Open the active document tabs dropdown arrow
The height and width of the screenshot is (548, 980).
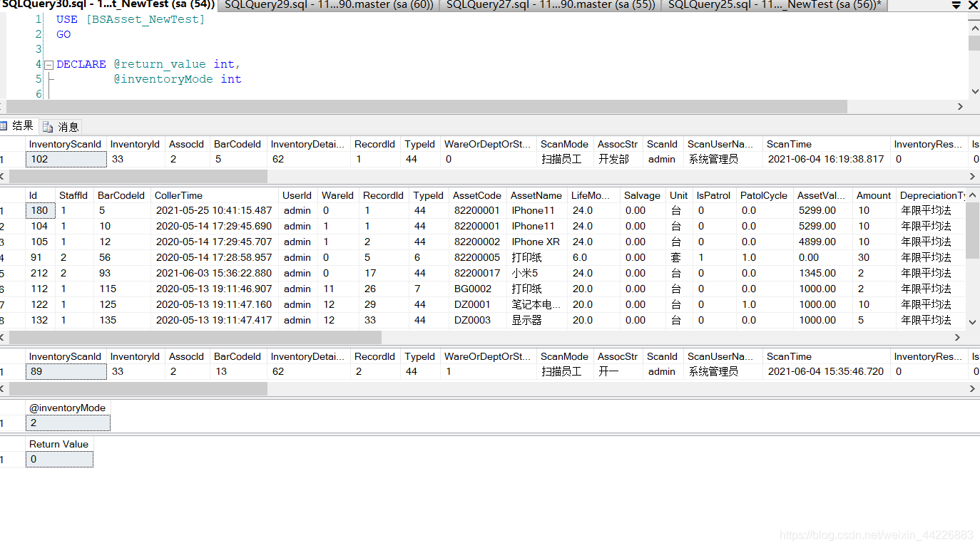(956, 6)
